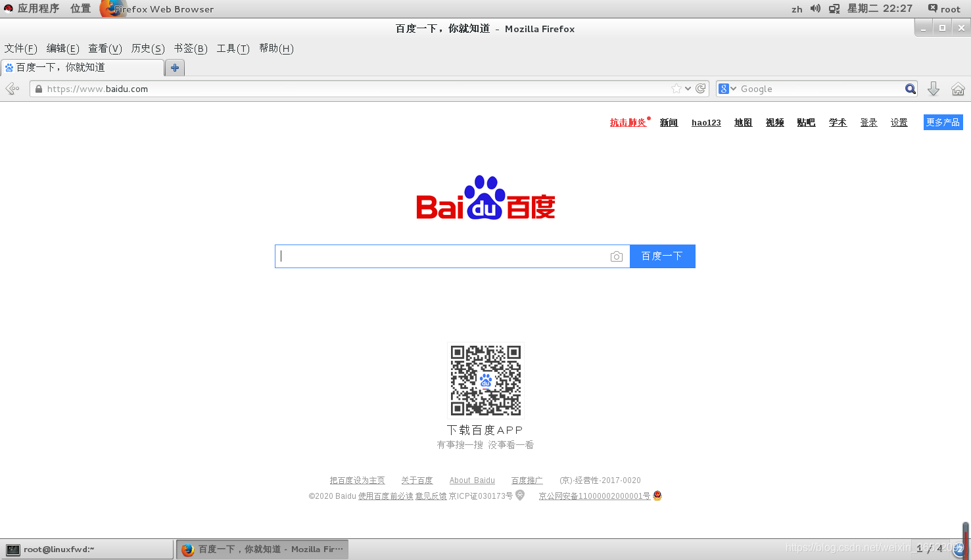Reload the page with the refresh icon

(x=701, y=89)
